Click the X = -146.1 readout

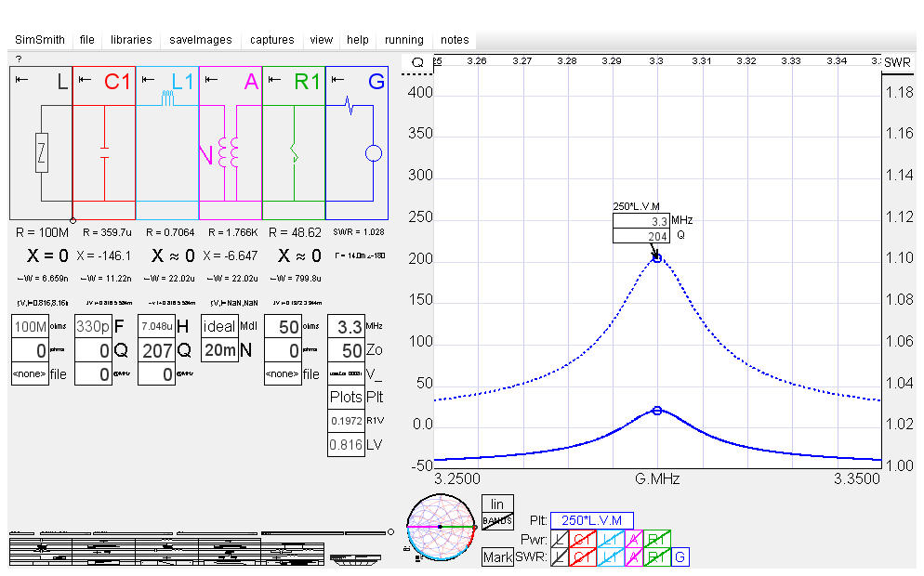[104, 255]
